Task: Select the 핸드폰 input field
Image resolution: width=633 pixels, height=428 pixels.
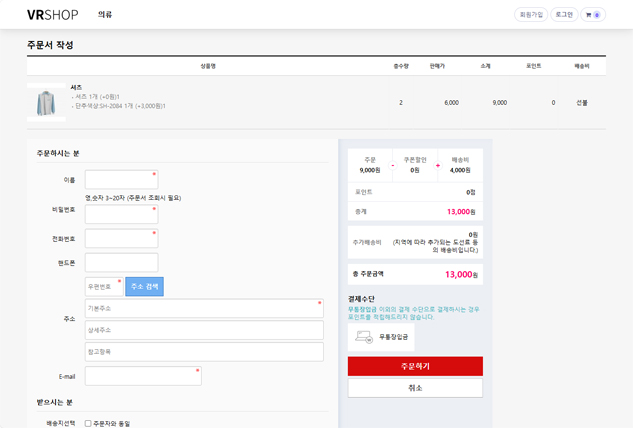Action: pyautogui.click(x=121, y=262)
